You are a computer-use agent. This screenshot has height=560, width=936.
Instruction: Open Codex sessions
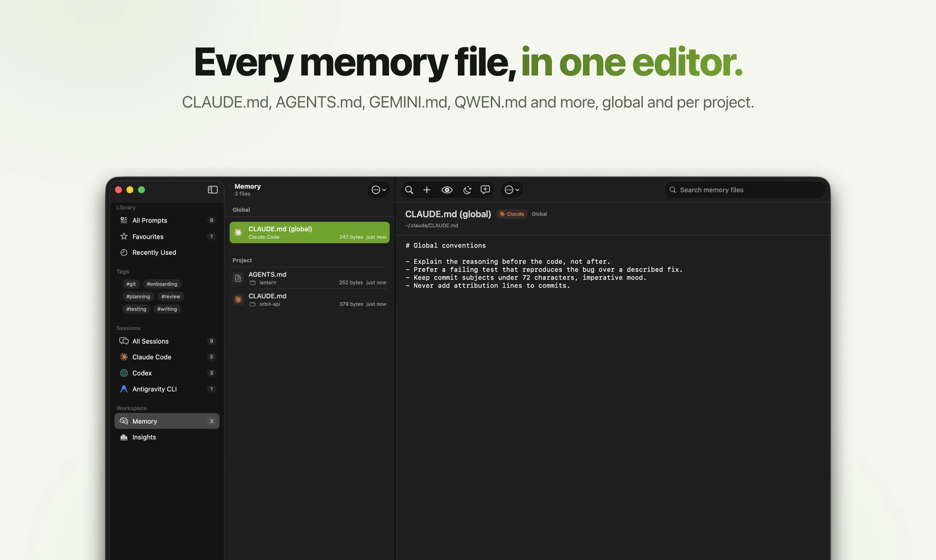click(x=167, y=373)
